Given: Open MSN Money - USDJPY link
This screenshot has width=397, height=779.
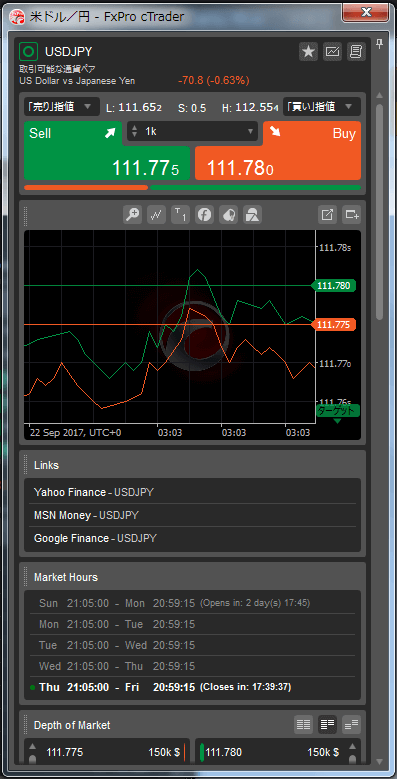Looking at the screenshot, I should (86, 515).
